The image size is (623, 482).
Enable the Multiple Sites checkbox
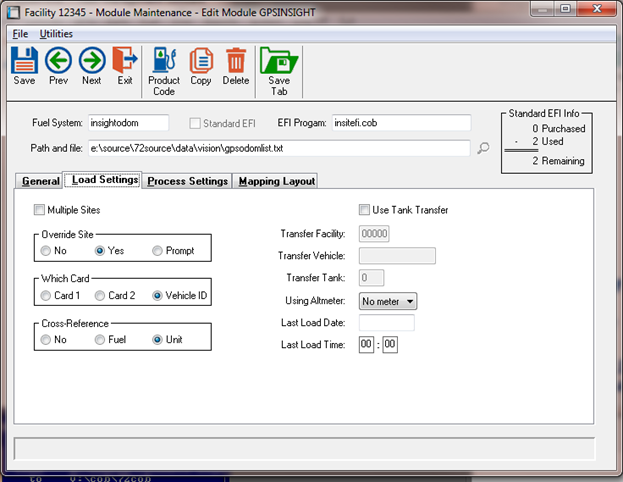coord(40,210)
